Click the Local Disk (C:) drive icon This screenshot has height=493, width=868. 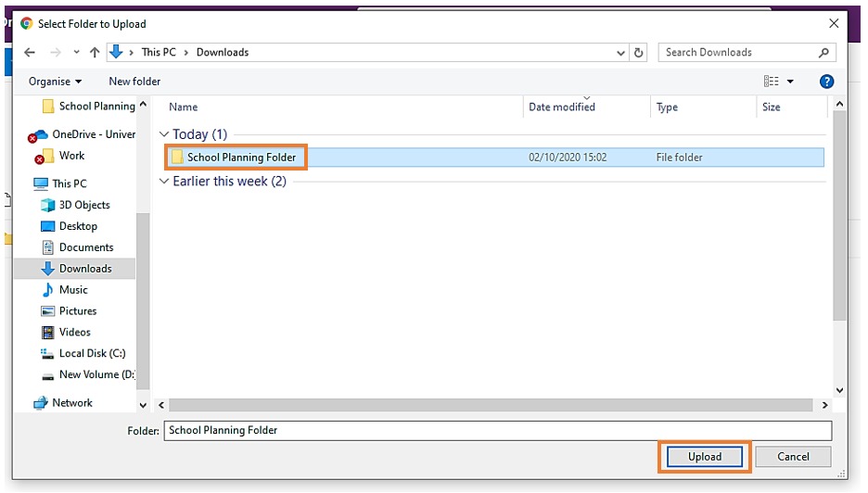coord(47,354)
